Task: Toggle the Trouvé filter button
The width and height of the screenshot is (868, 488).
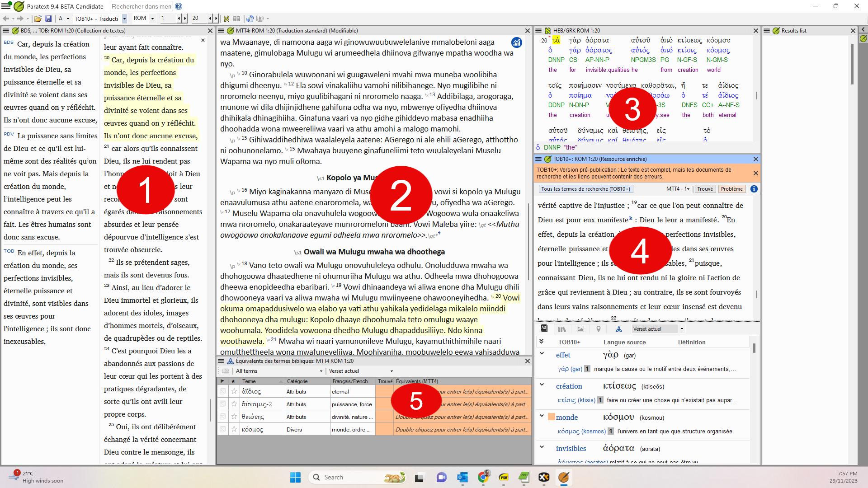Action: point(705,189)
